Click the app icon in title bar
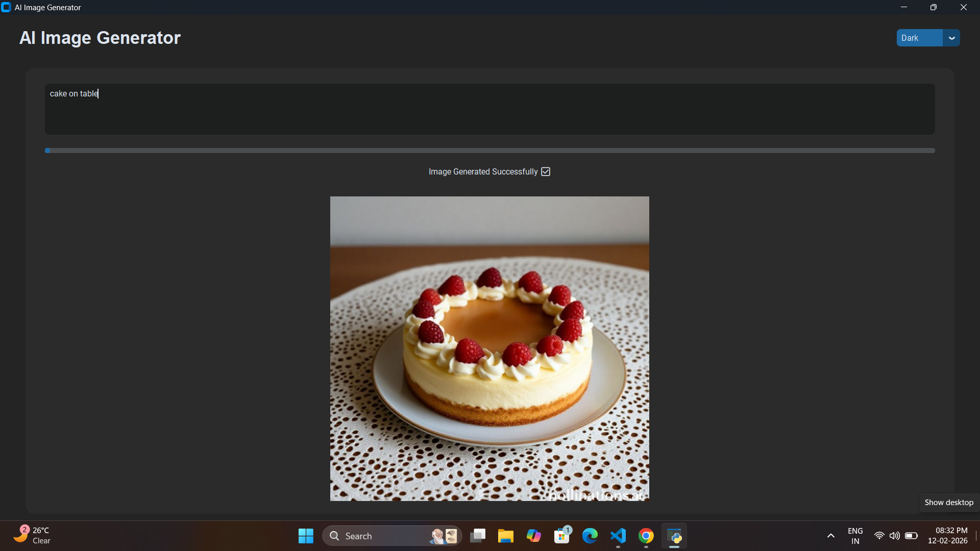Viewport: 980px width, 551px height. [x=6, y=8]
